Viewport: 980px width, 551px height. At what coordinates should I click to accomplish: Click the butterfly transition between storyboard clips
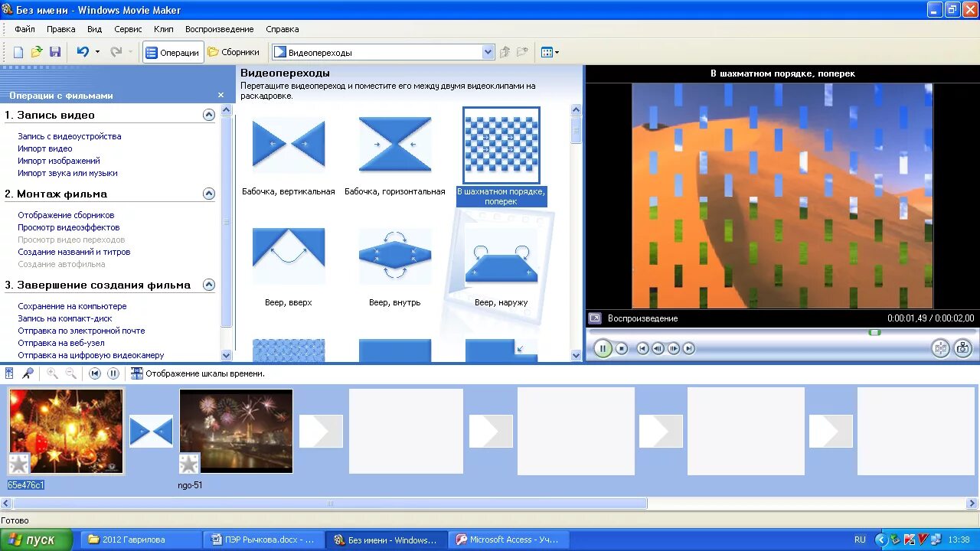[152, 432]
